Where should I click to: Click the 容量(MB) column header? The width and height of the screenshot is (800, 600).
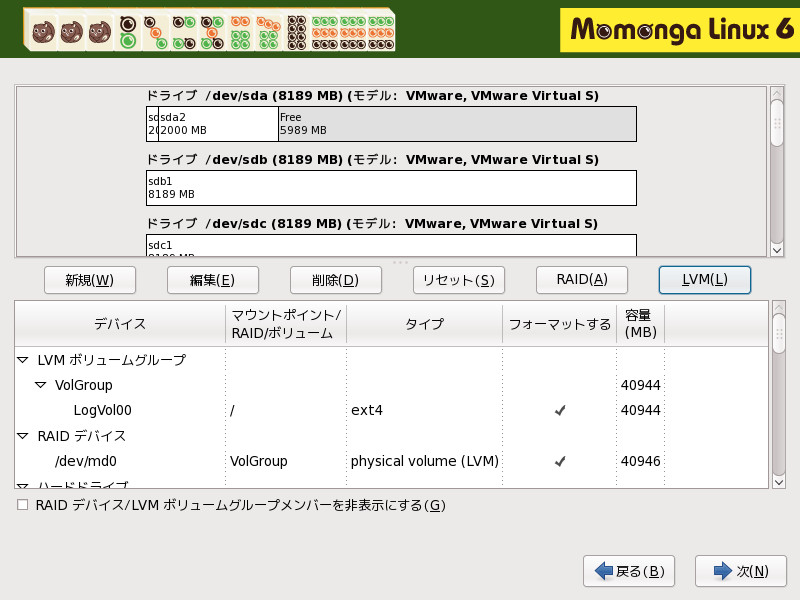click(x=640, y=324)
